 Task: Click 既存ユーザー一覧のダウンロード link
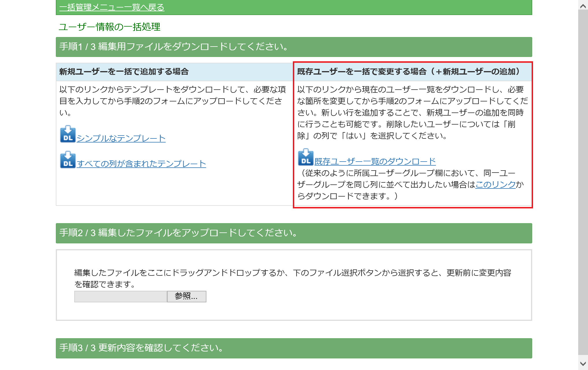click(x=375, y=162)
